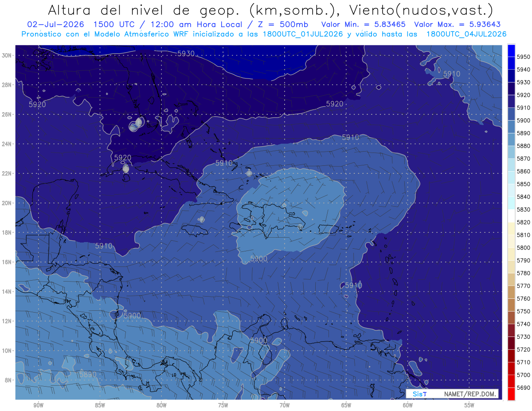Image resolution: width=532 pixels, height=411 pixels.
Task: Click the topmost bright blue colorbar swatch
Action: point(511,50)
